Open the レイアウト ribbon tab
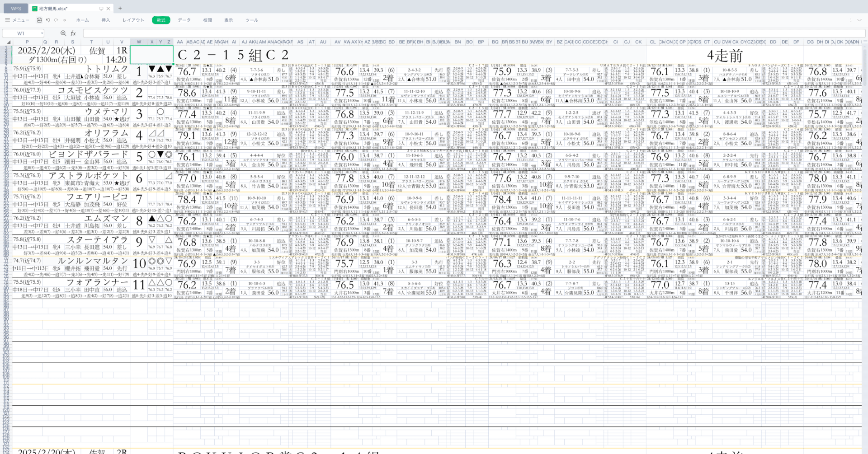Screen dimensions: 868x454 [133, 20]
